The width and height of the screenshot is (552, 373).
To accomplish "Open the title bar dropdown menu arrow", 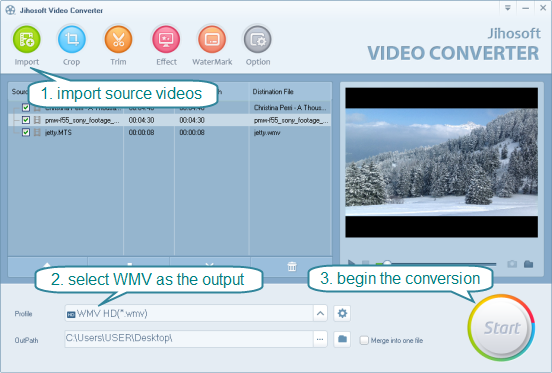I will tap(508, 8).
